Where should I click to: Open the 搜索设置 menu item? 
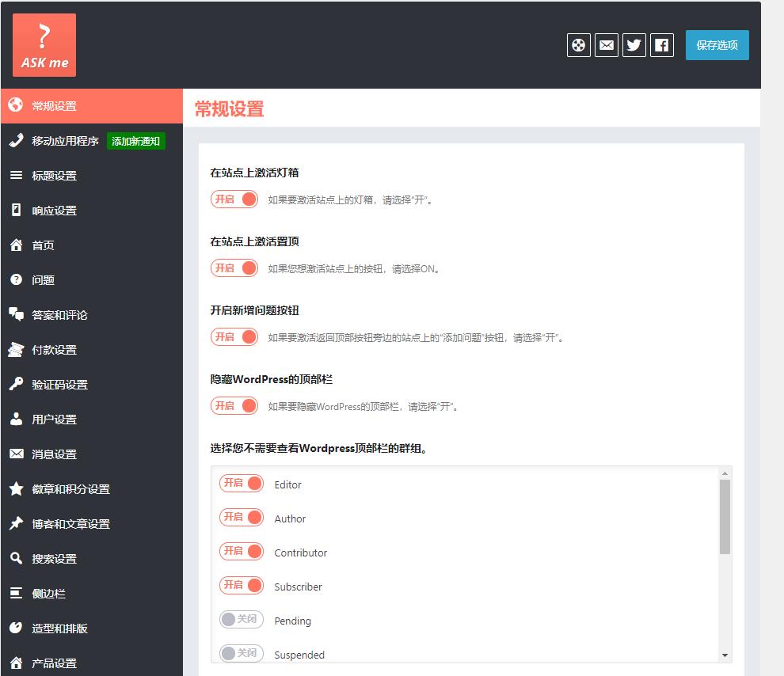[x=92, y=558]
